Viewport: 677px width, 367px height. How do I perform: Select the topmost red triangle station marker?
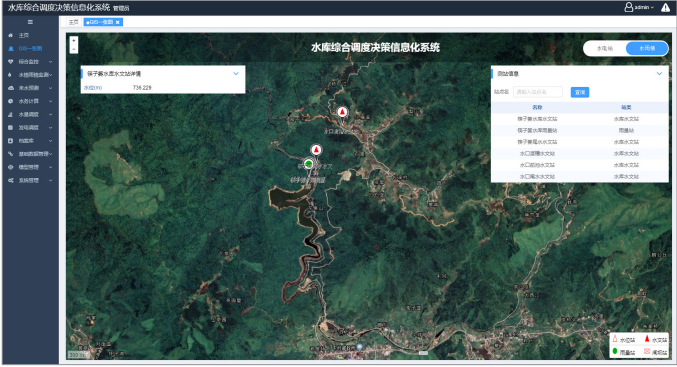[x=342, y=112]
